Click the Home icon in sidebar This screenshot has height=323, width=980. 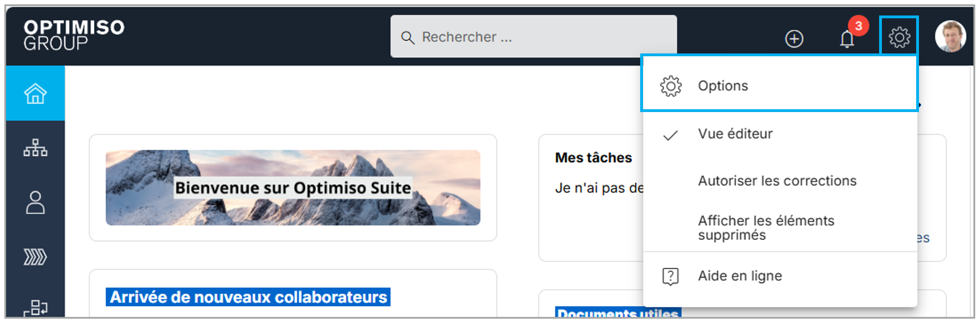coord(35,93)
